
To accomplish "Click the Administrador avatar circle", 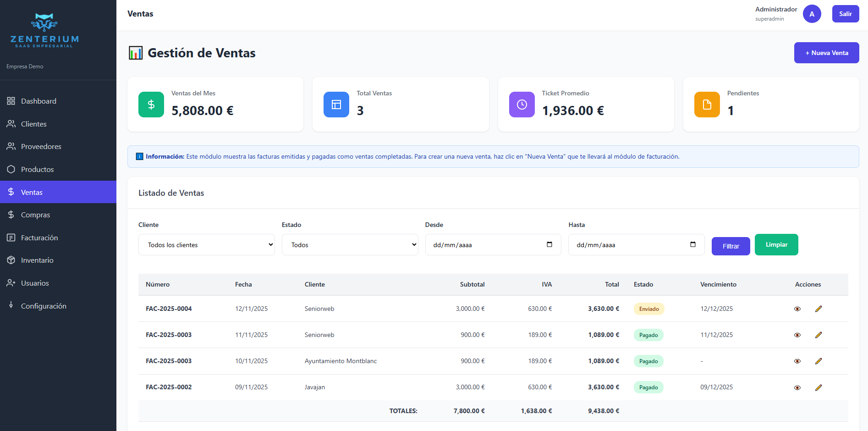I will (812, 14).
